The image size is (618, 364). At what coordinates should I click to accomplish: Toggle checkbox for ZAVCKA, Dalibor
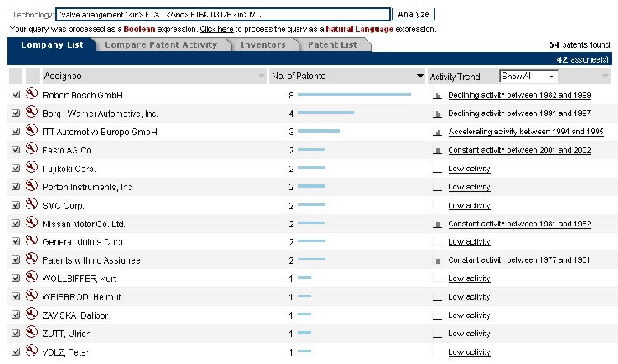16,315
